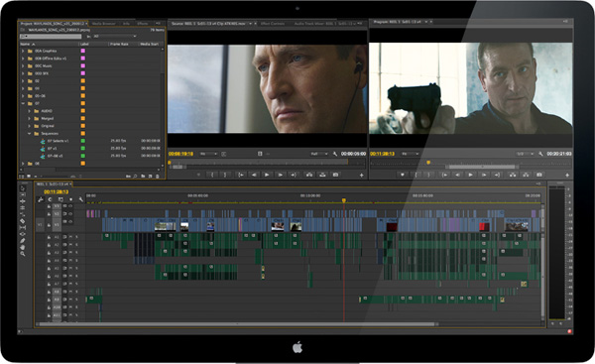
Task: Expand the 00C Music bin
Action: click(x=23, y=66)
